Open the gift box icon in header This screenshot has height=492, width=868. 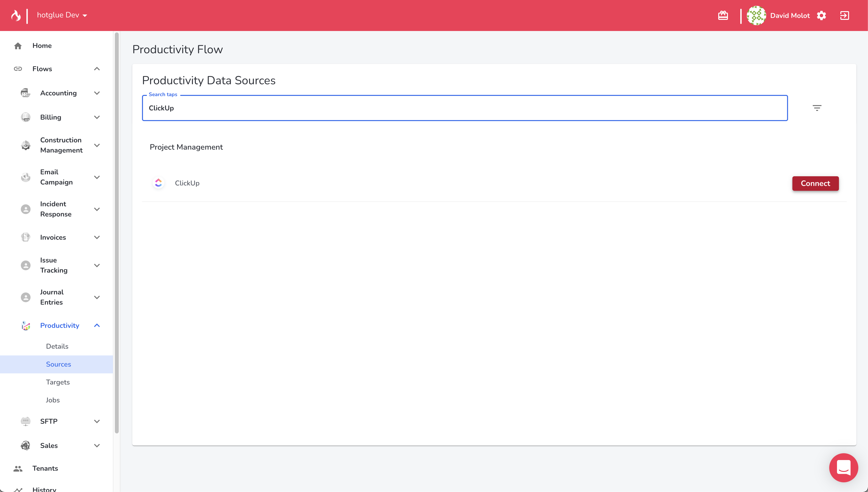click(723, 15)
